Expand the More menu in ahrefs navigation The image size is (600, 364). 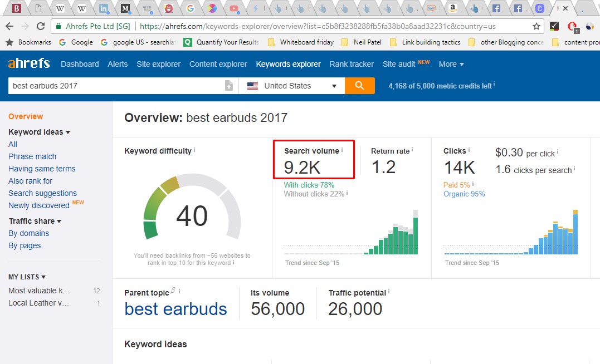(x=451, y=64)
